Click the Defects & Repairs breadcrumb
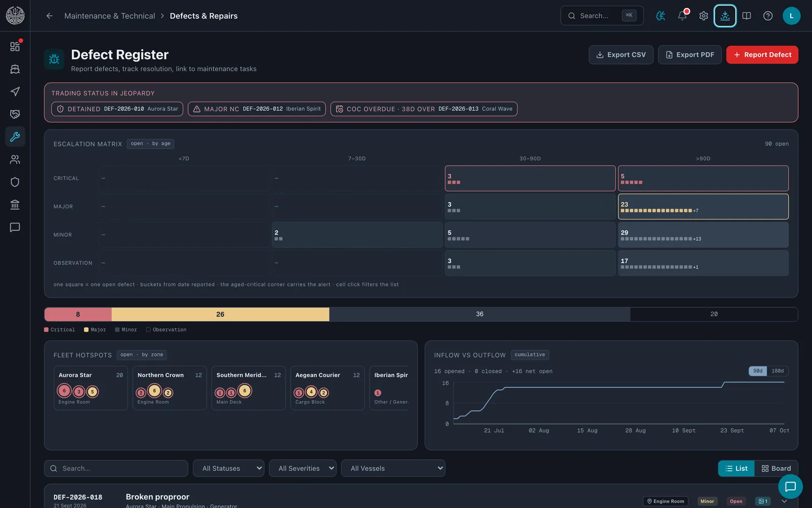 [204, 16]
